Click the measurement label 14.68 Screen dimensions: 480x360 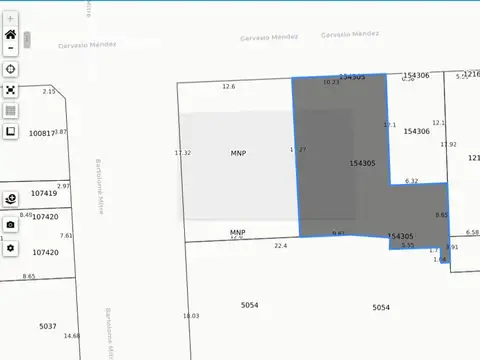click(x=72, y=336)
